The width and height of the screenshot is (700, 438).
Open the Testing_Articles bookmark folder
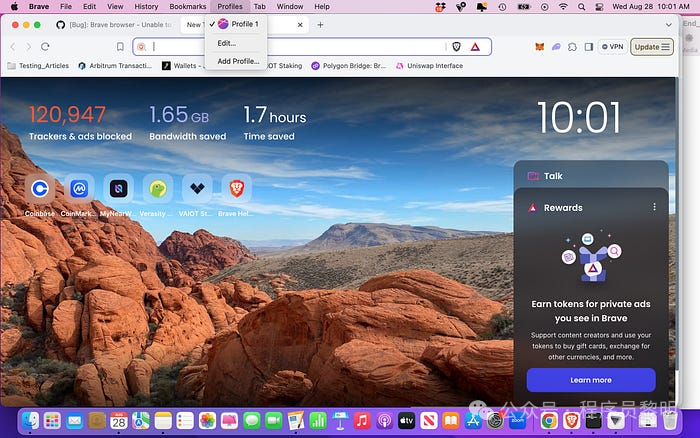pyautogui.click(x=38, y=66)
